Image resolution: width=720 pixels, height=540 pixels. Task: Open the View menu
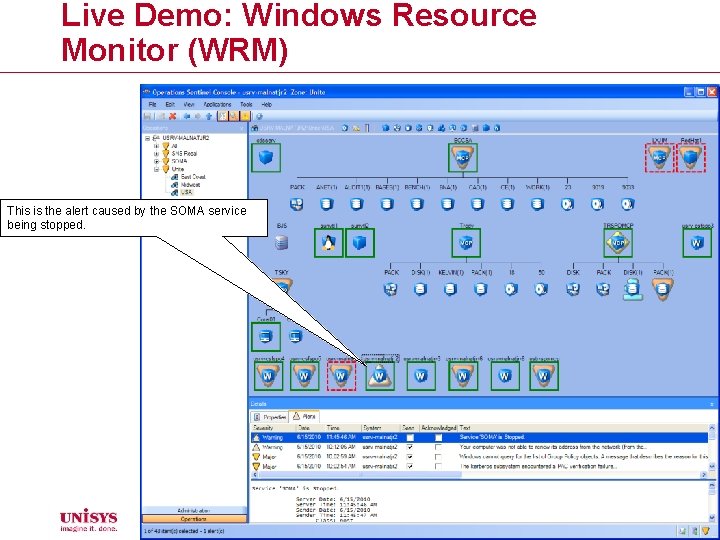[189, 104]
